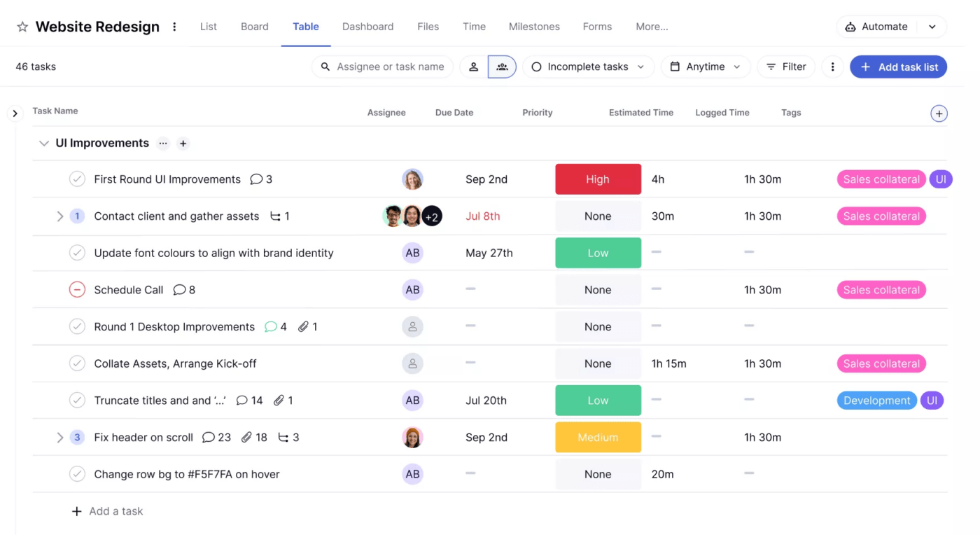The image size is (980, 535).
Task: Open the Milestones tab
Action: point(534,27)
